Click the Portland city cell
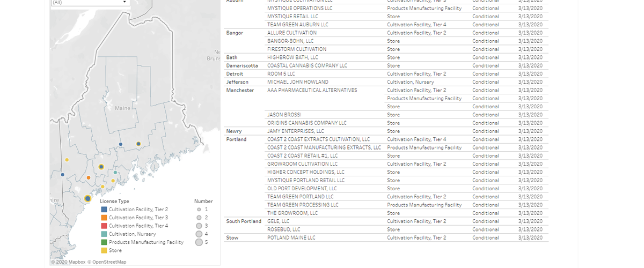The height and width of the screenshot is (268, 644). (x=237, y=139)
